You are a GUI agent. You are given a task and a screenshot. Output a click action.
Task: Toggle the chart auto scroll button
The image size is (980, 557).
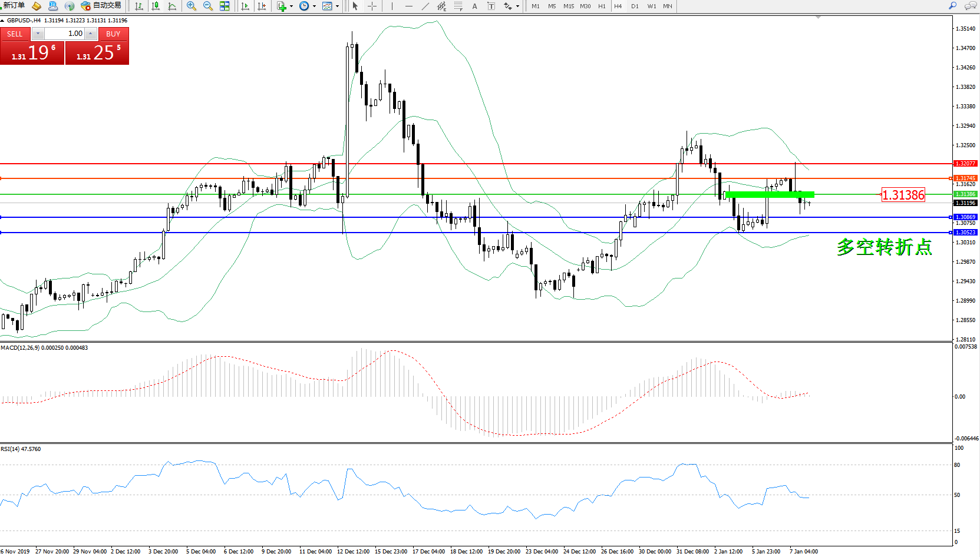click(245, 6)
